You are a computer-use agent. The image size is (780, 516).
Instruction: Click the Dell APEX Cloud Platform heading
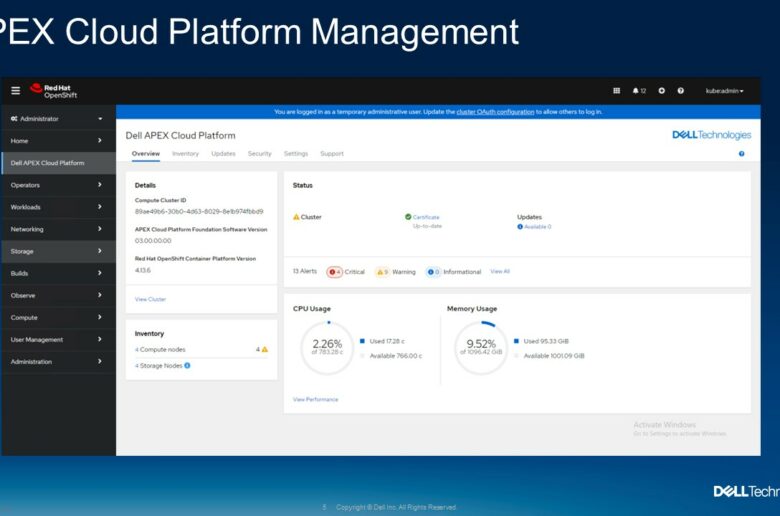click(181, 135)
